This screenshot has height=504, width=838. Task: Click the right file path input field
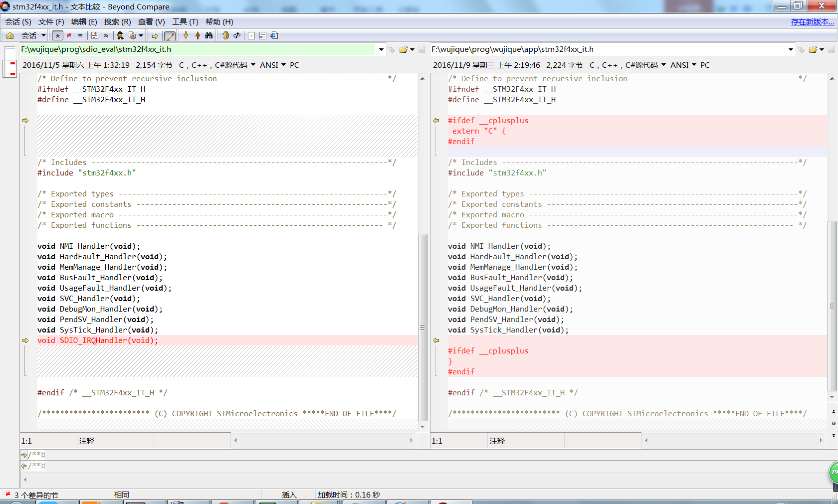pyautogui.click(x=608, y=49)
